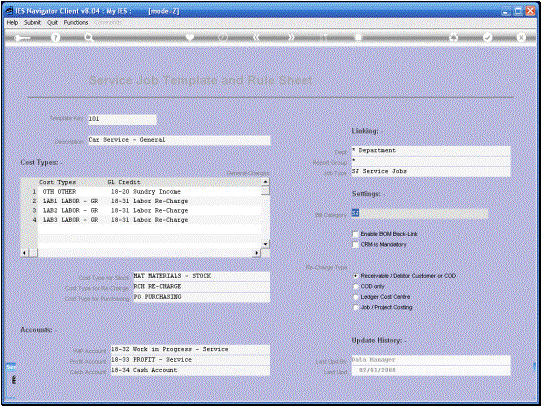Click the checkmark submit icon in toolbar

[487, 37]
